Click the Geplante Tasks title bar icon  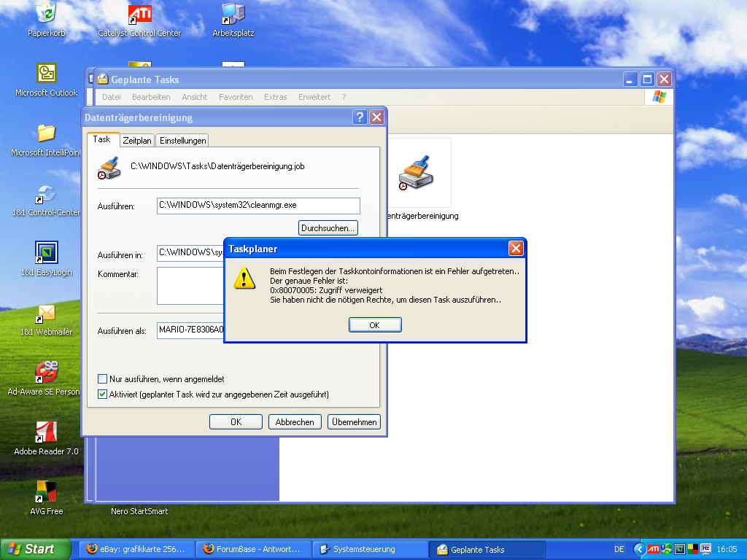[x=102, y=79]
